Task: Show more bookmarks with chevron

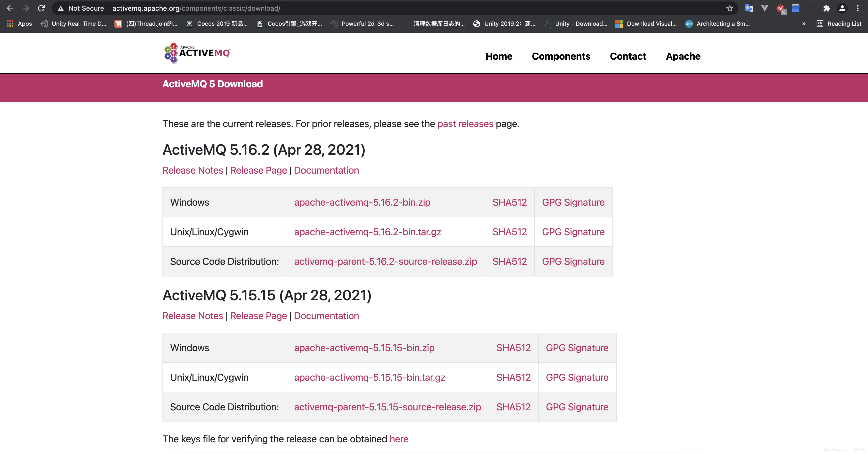Action: click(804, 24)
